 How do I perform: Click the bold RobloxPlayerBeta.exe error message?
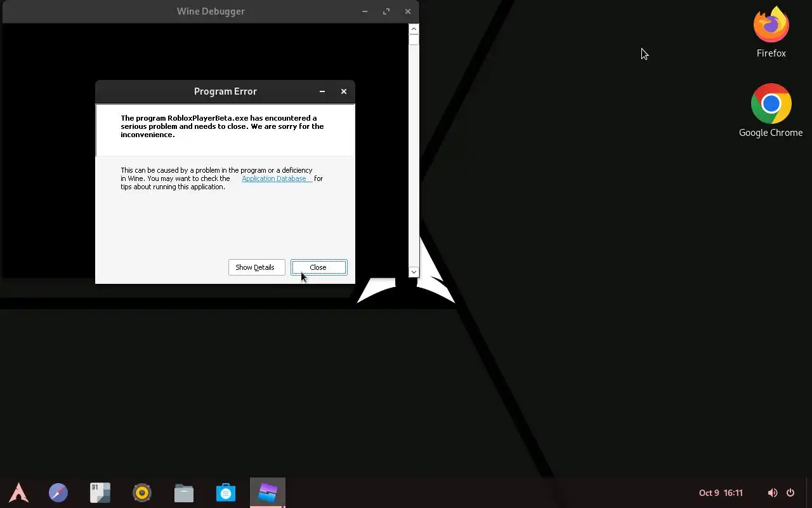[222, 126]
